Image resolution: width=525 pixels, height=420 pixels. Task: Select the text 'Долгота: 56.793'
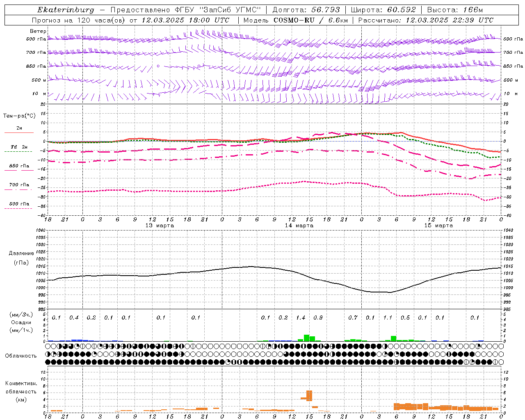(306, 10)
